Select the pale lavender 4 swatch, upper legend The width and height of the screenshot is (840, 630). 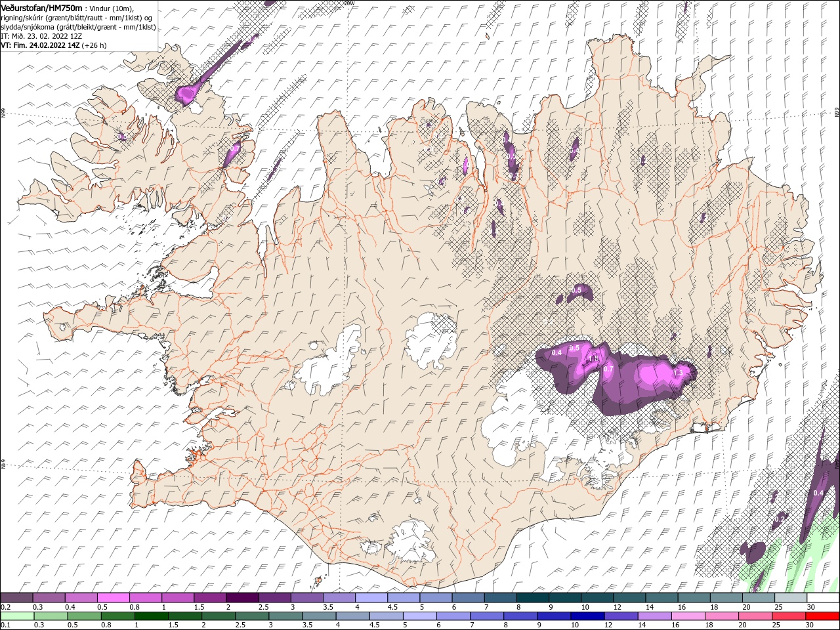pyautogui.click(x=371, y=598)
